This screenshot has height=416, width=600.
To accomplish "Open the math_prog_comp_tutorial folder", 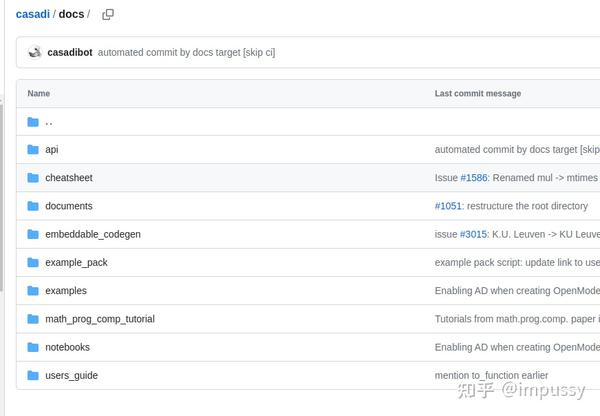I will (99, 319).
